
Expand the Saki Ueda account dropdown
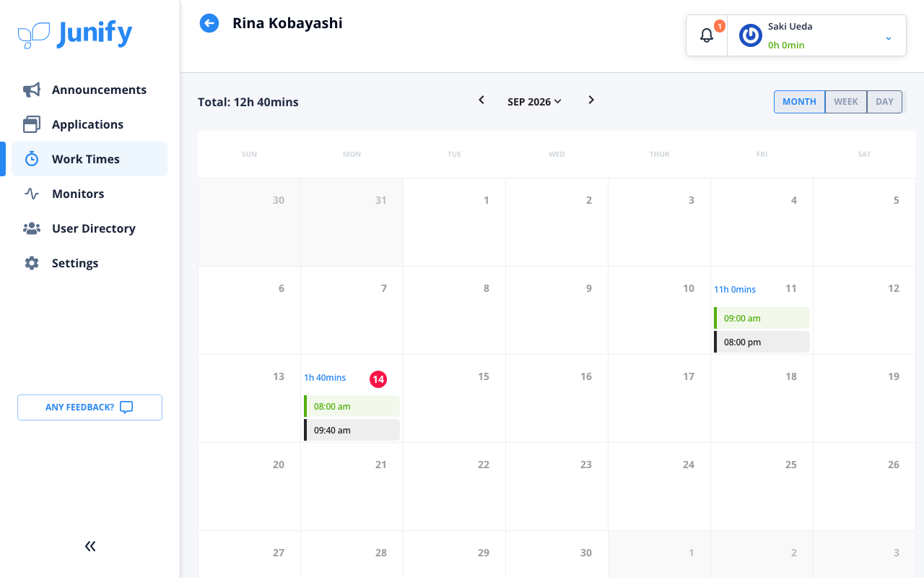tap(889, 38)
